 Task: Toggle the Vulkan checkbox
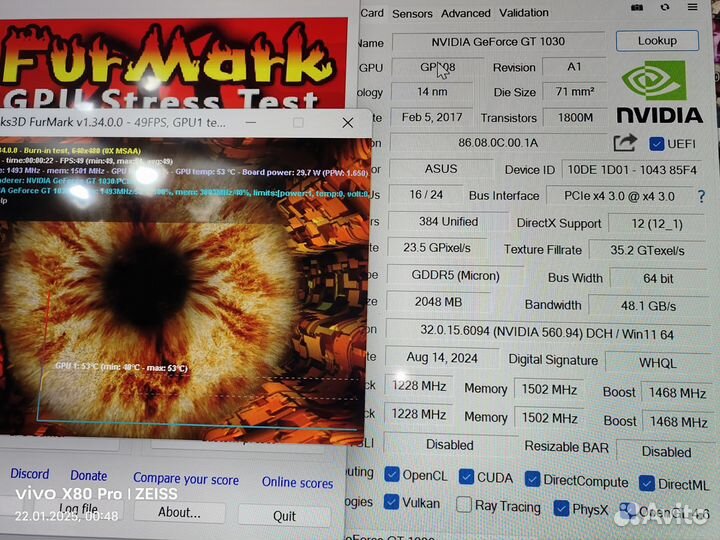392,503
